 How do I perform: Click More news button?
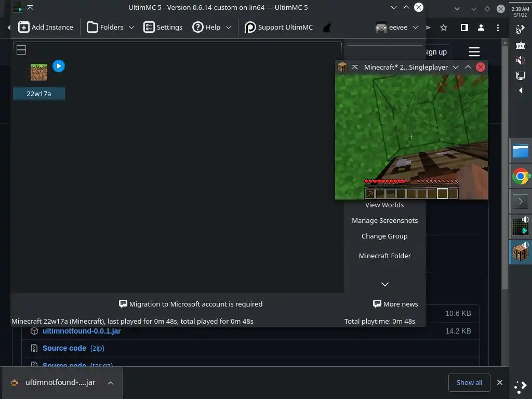395,304
